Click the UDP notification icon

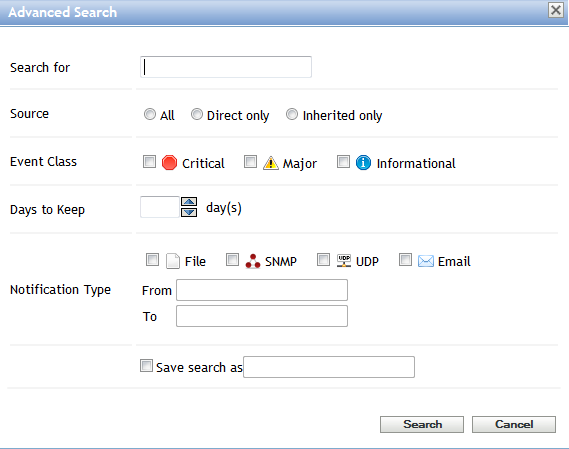click(x=344, y=260)
